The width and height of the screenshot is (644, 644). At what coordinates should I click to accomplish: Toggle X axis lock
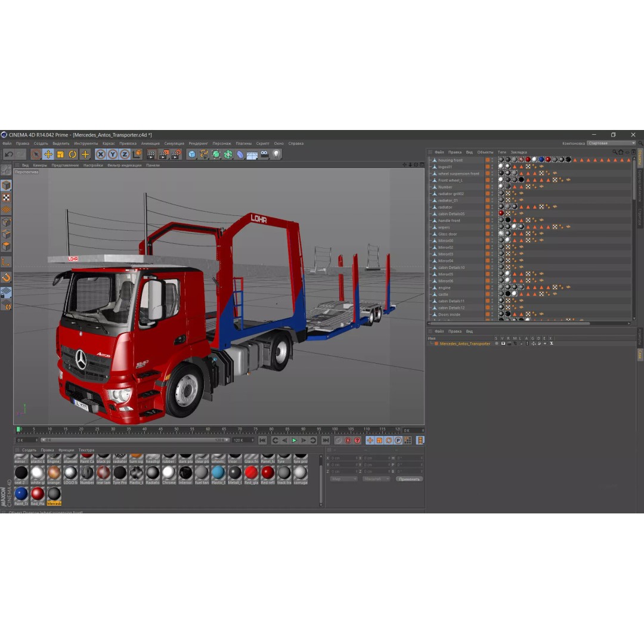pyautogui.click(x=101, y=154)
